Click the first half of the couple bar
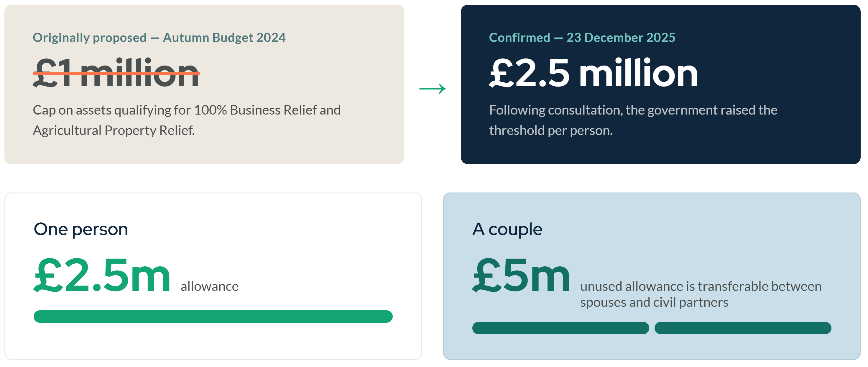The height and width of the screenshot is (367, 868). click(560, 328)
